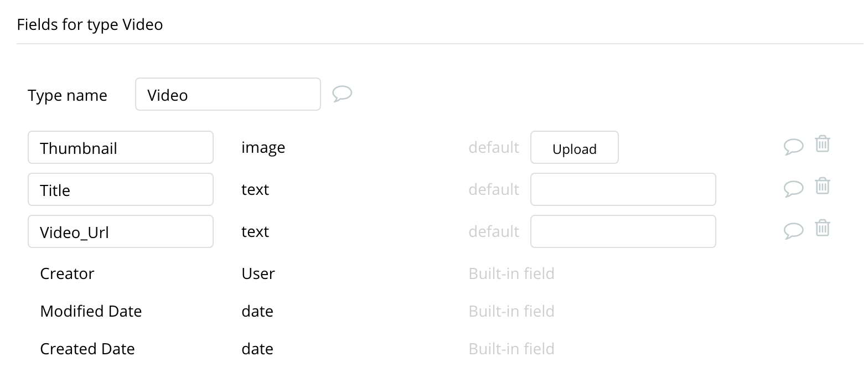The height and width of the screenshot is (372, 868).
Task: Click the image type label for Thumbnail
Action: pos(263,147)
